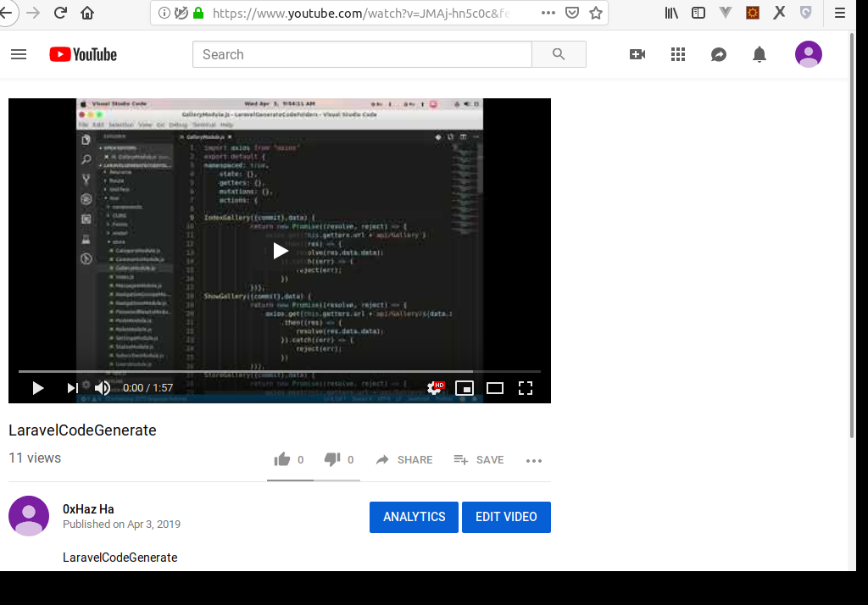Open the more actions menu under the video
Viewport: 868px width, 605px height.
533,460
